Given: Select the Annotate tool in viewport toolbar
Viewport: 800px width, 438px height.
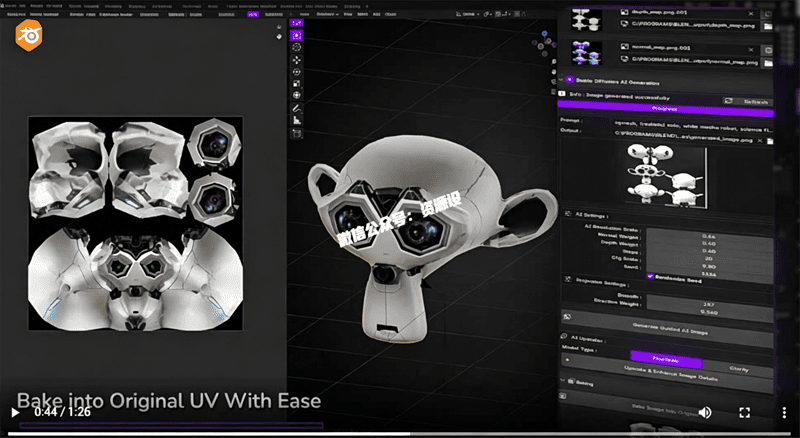Looking at the screenshot, I should pos(296,107).
